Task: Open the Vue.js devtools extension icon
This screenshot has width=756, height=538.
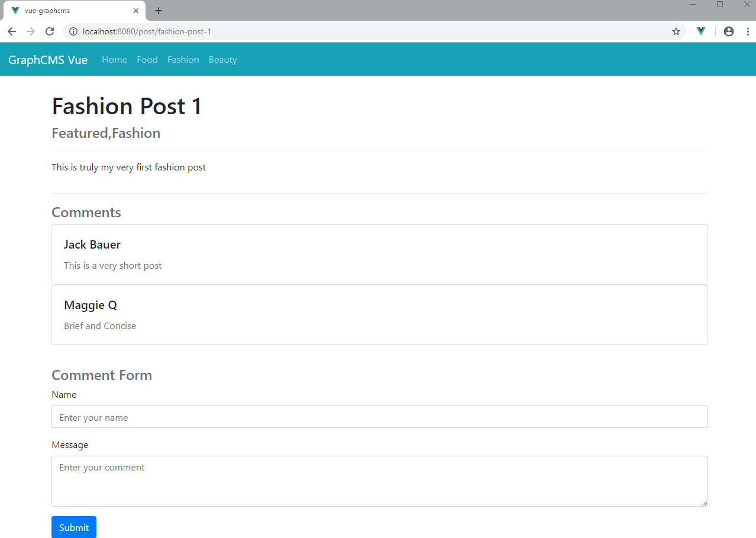Action: 700,31
